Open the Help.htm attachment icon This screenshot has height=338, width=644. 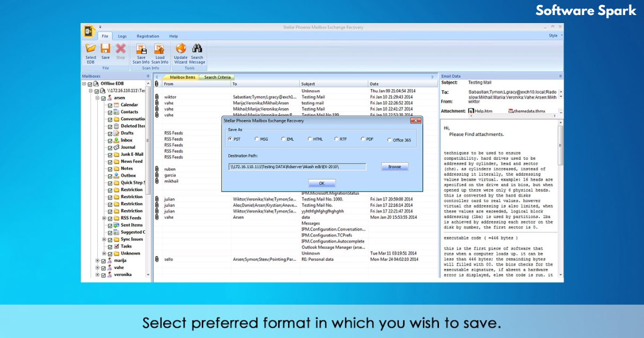471,111
